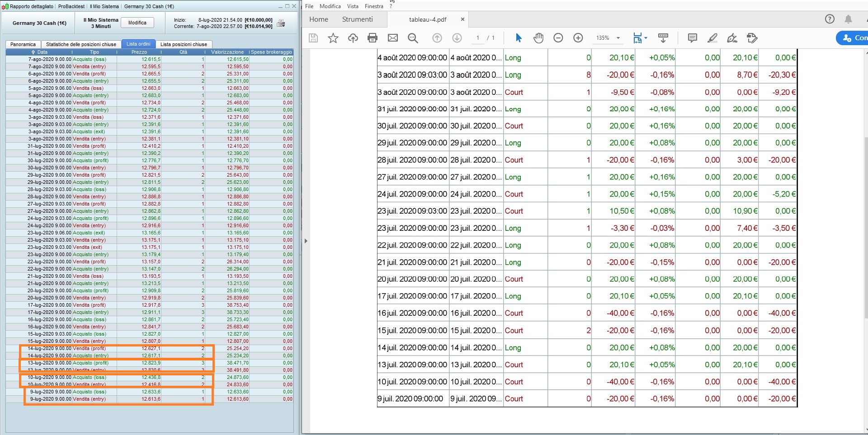Zoom out with the minus icon
The width and height of the screenshot is (868, 435).
558,38
